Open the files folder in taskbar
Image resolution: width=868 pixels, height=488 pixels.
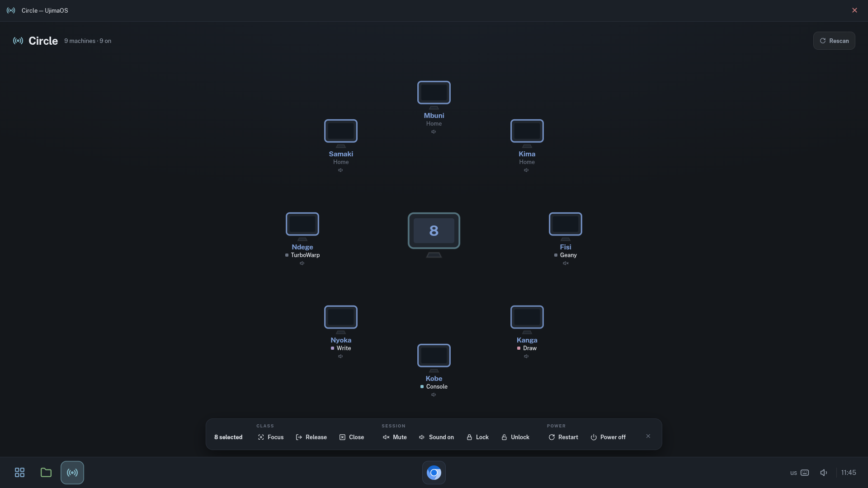(46, 473)
